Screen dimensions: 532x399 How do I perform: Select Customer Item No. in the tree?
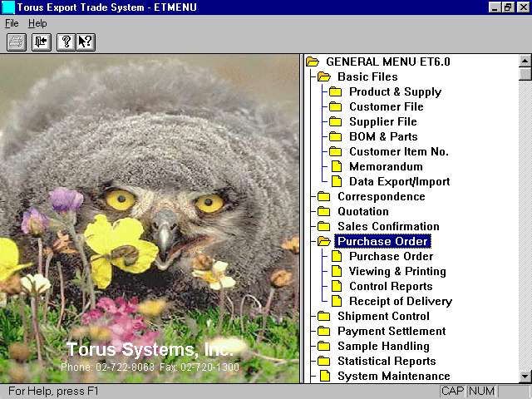click(x=399, y=151)
